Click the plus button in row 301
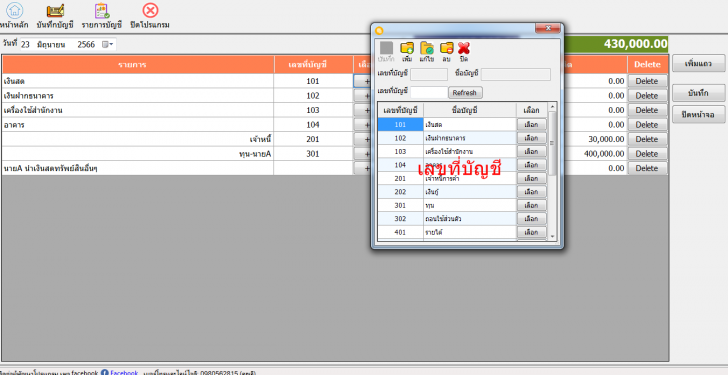 click(x=363, y=154)
